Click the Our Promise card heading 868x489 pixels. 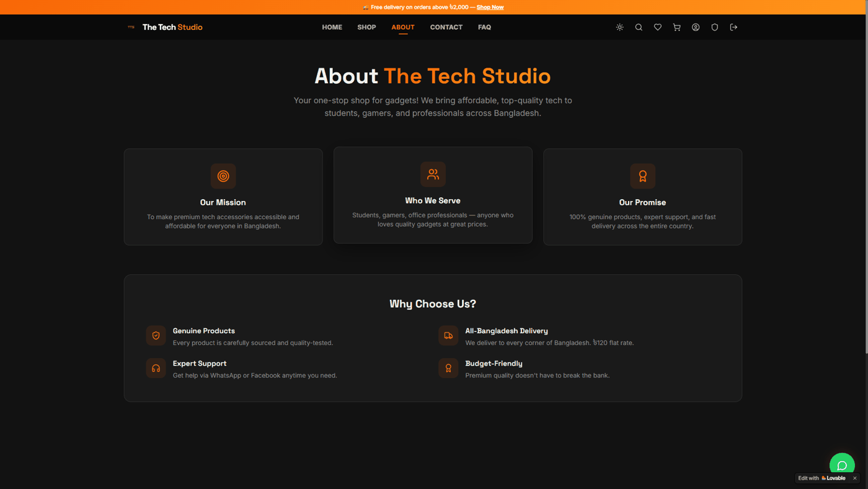(x=642, y=202)
